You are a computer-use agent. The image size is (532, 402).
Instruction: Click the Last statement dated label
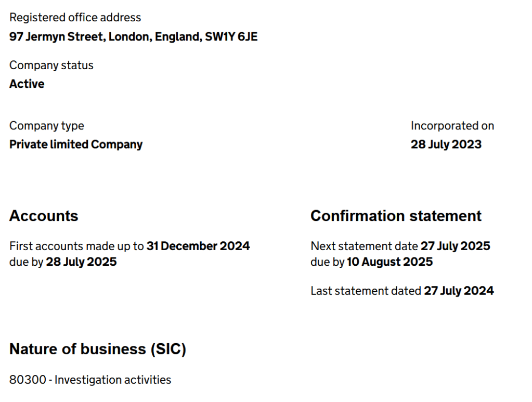point(366,291)
